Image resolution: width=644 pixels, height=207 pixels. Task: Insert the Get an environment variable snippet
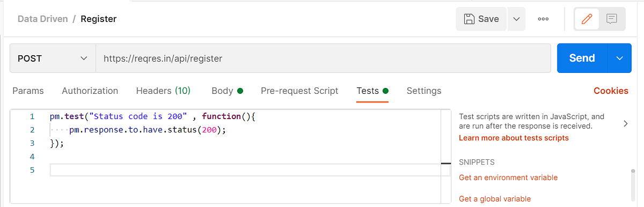[508, 178]
